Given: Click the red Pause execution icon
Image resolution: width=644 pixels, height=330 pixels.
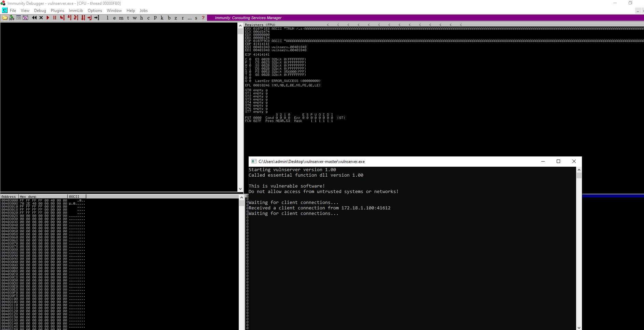Looking at the screenshot, I should 55,18.
